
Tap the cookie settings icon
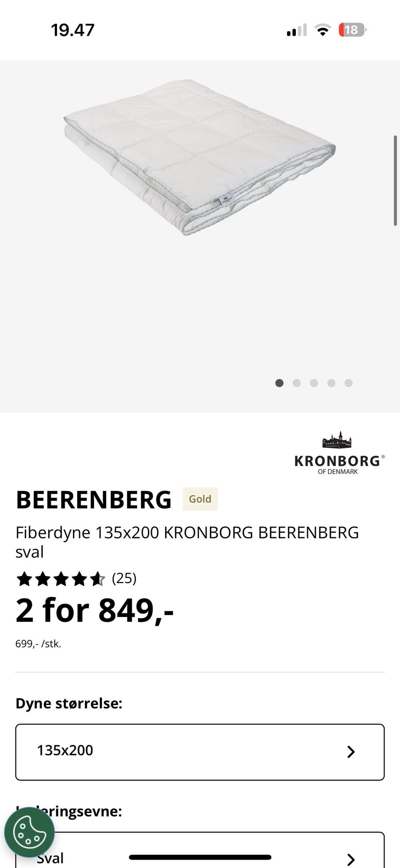coord(29,833)
